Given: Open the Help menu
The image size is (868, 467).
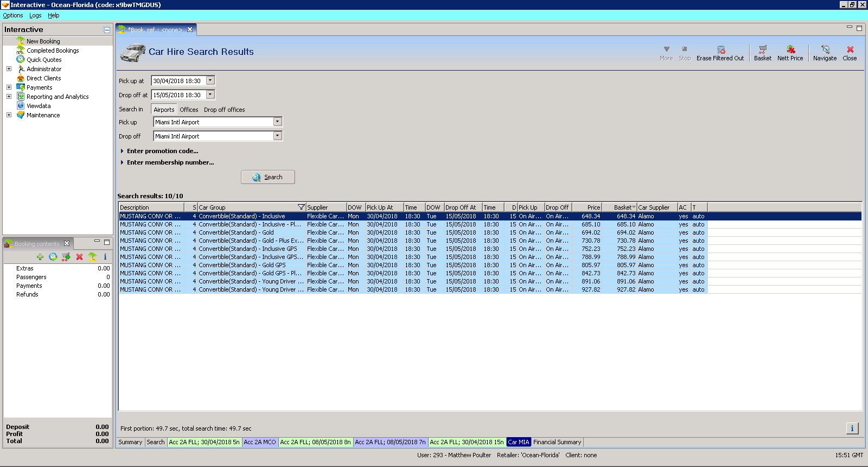Looking at the screenshot, I should [x=53, y=15].
